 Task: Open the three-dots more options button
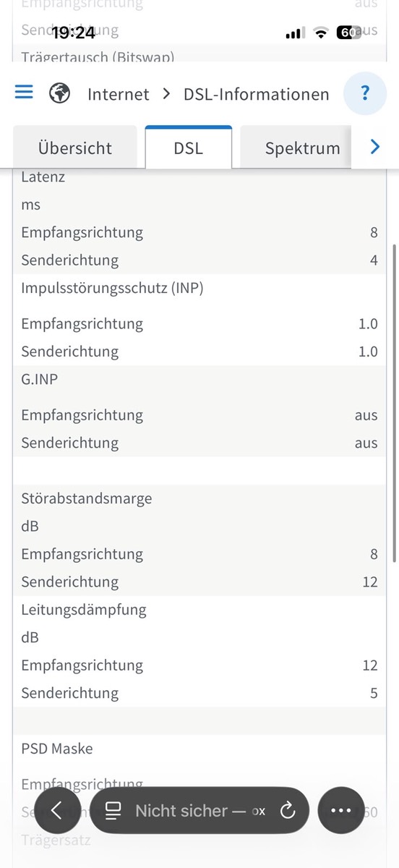pyautogui.click(x=341, y=811)
